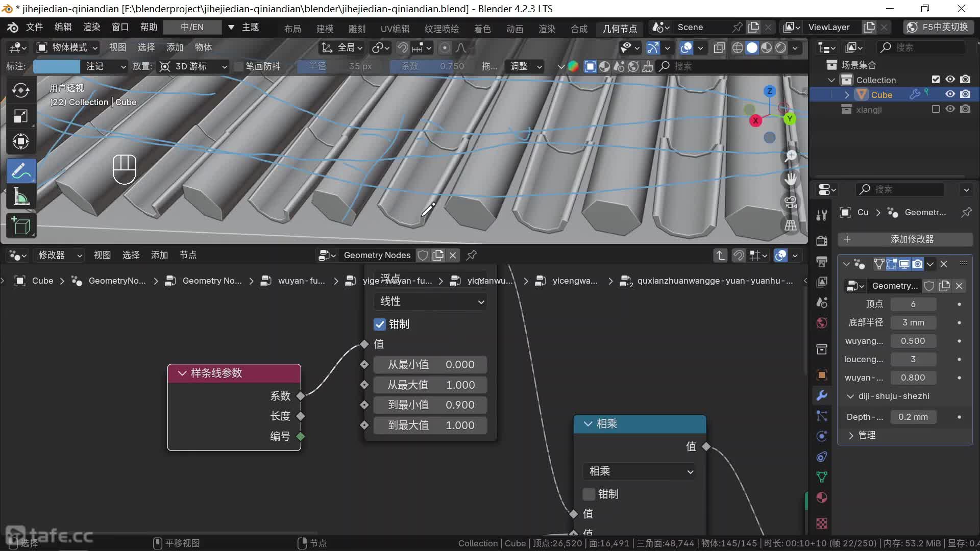Viewport: 980px width, 551px height.
Task: Open the 线性 interpolation dropdown
Action: pyautogui.click(x=430, y=302)
